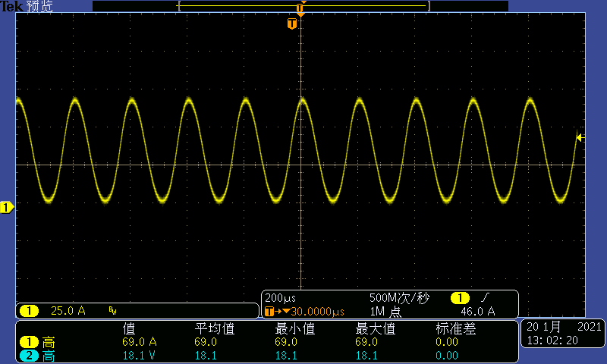Click the channel 1 ground reference marker

pos(7,207)
